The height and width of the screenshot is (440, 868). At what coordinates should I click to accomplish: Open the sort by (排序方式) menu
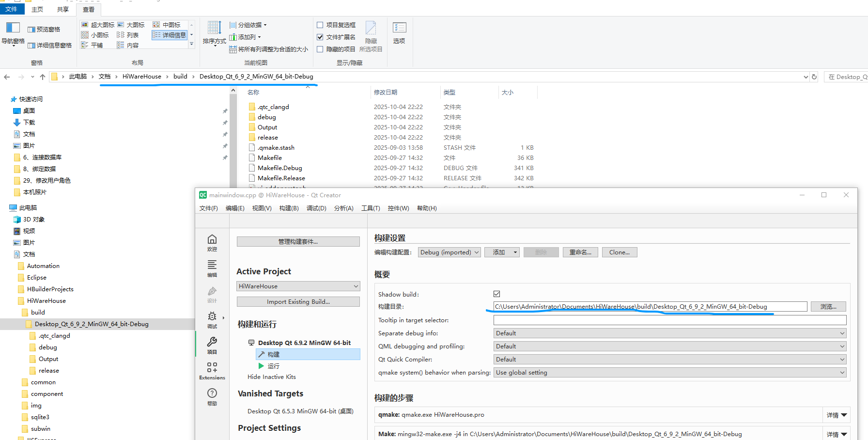coord(214,33)
